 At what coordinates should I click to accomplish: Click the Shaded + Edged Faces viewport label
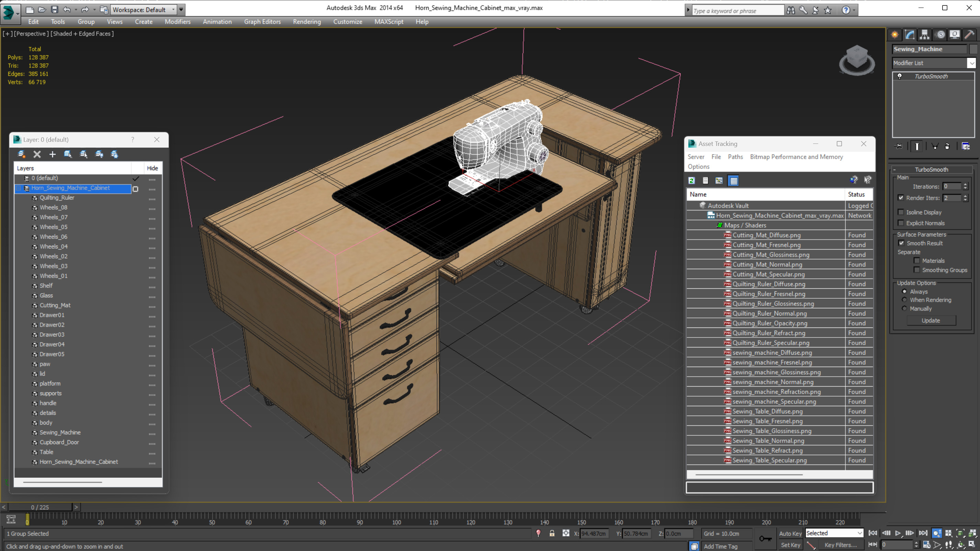tap(82, 33)
